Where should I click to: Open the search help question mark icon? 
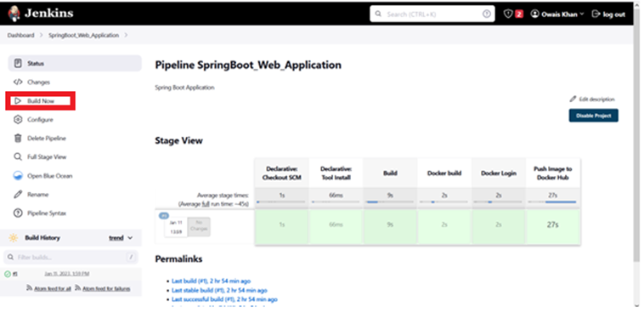pos(486,14)
